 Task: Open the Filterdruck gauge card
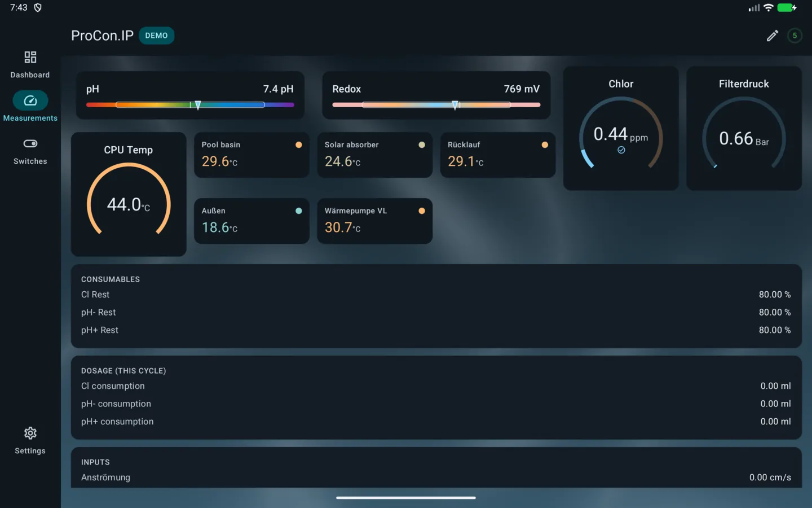(744, 128)
